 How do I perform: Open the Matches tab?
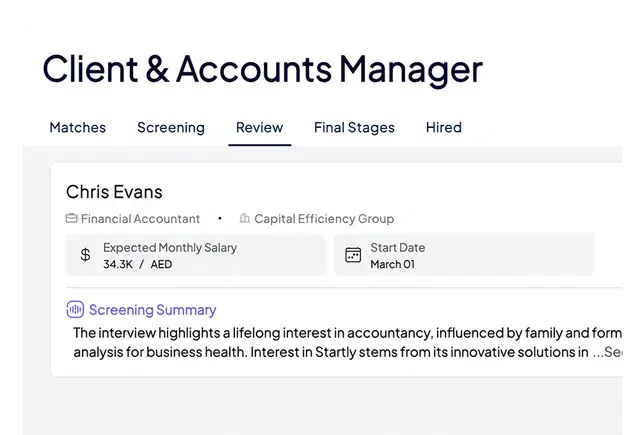78,128
